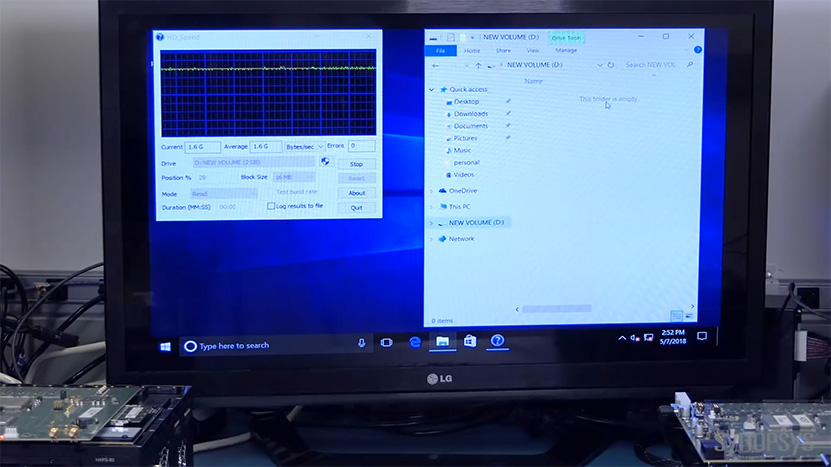Select the Drive Tools contextual tab

[565, 38]
